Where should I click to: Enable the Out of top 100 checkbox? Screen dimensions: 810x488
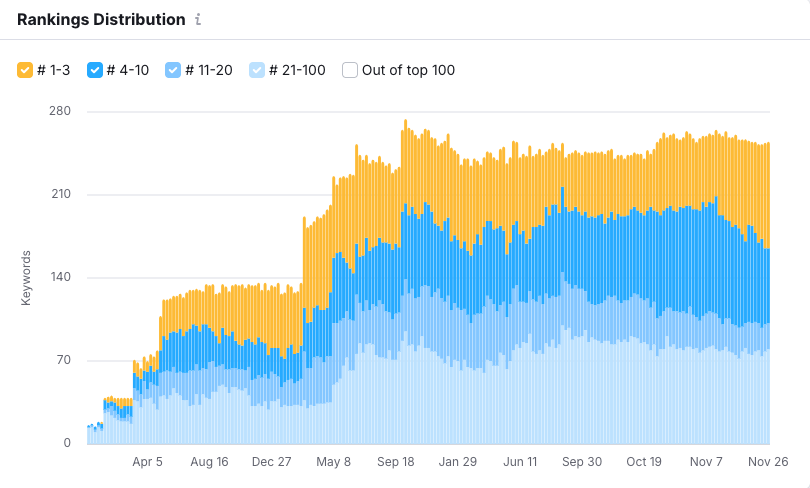[x=350, y=70]
